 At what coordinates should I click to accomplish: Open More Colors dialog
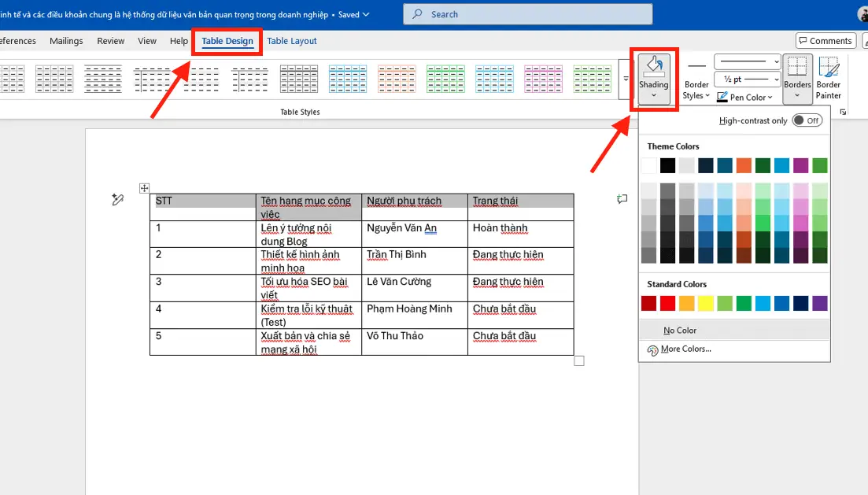tap(685, 349)
